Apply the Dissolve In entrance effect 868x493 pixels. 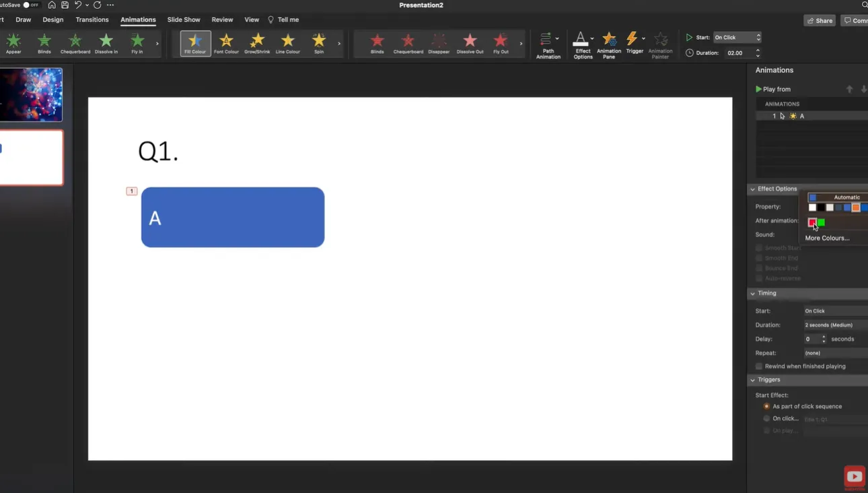tap(106, 42)
